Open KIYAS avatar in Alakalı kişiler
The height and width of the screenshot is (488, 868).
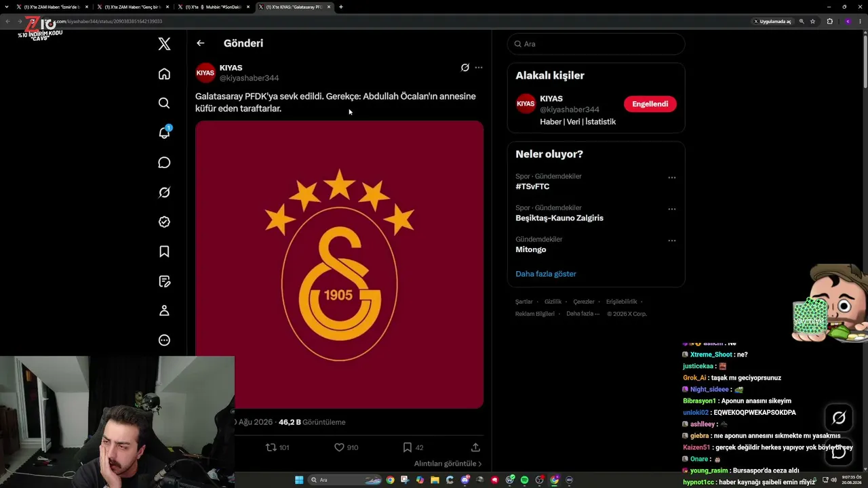coord(526,104)
